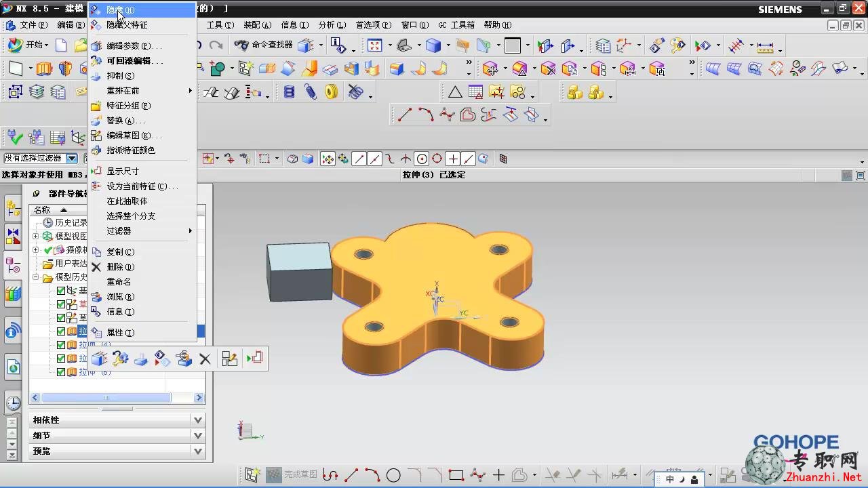Click the Fit view icon
The width and height of the screenshot is (868, 488).
pos(375,45)
